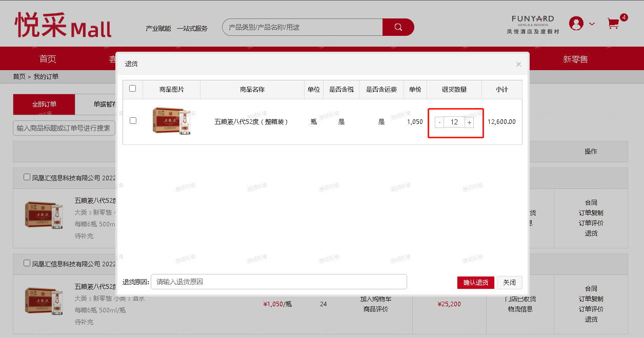The height and width of the screenshot is (338, 644).
Task: Confirm the return with 确认退货
Action: coord(476,283)
